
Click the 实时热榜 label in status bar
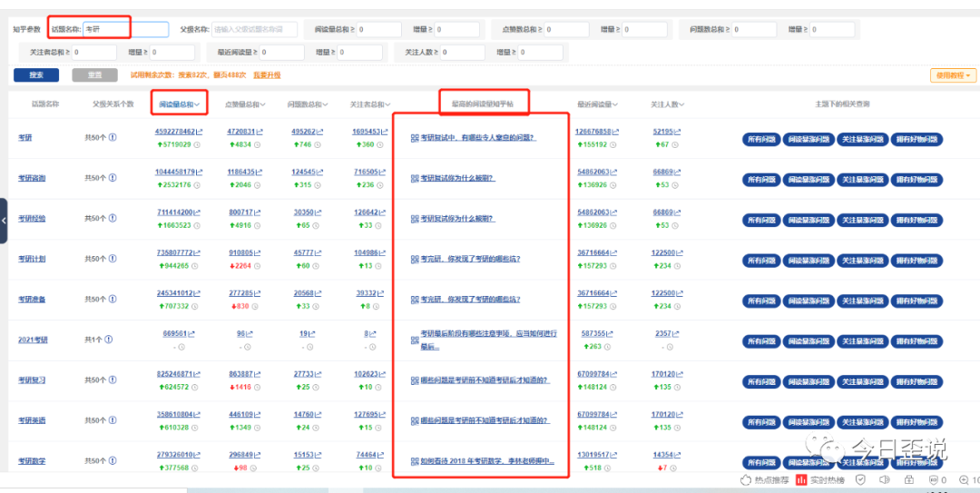tap(827, 480)
